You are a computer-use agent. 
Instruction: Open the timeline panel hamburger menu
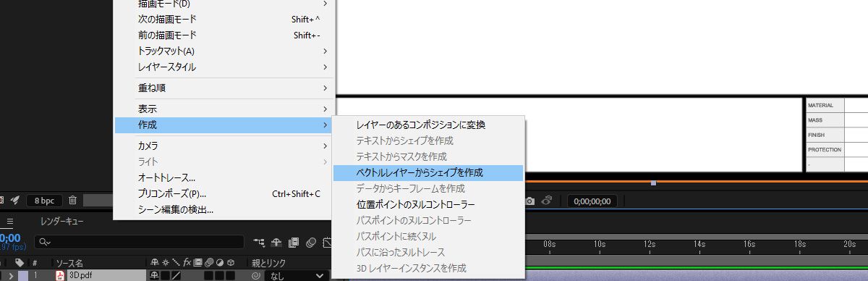coord(10,221)
